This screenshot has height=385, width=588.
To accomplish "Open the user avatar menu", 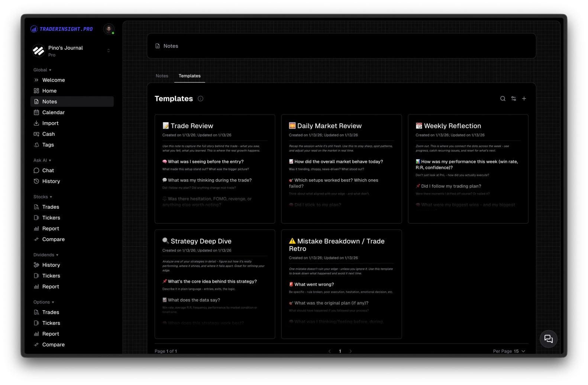I will pyautogui.click(x=109, y=29).
